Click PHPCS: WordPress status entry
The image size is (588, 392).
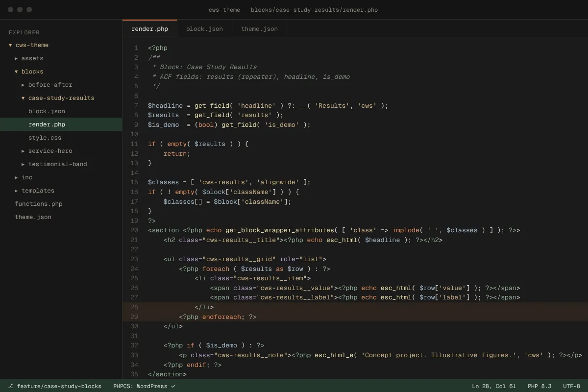click(x=140, y=386)
